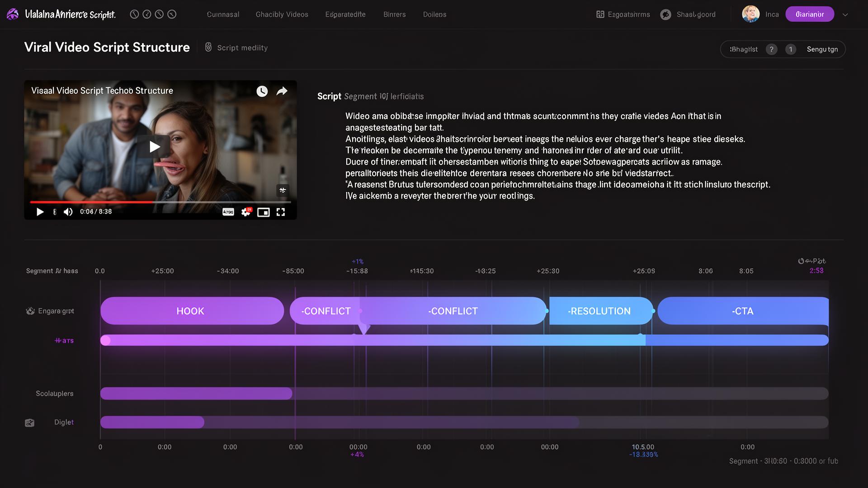This screenshot has height=488, width=868.
Task: Open video settings gear icon
Action: [246, 212]
